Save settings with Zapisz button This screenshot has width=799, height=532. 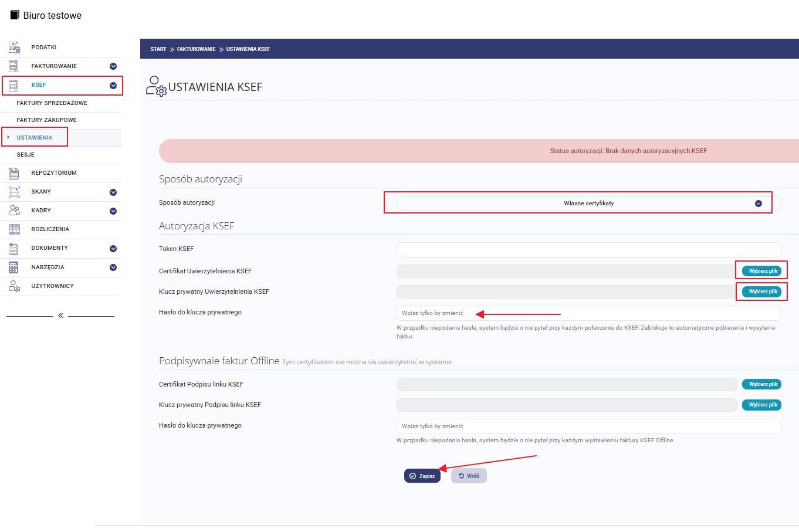pos(422,476)
